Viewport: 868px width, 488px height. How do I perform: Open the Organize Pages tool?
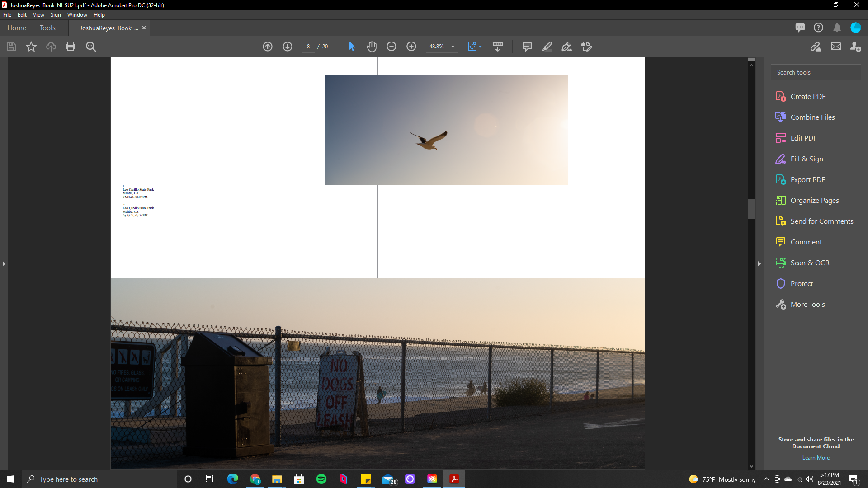click(814, 201)
